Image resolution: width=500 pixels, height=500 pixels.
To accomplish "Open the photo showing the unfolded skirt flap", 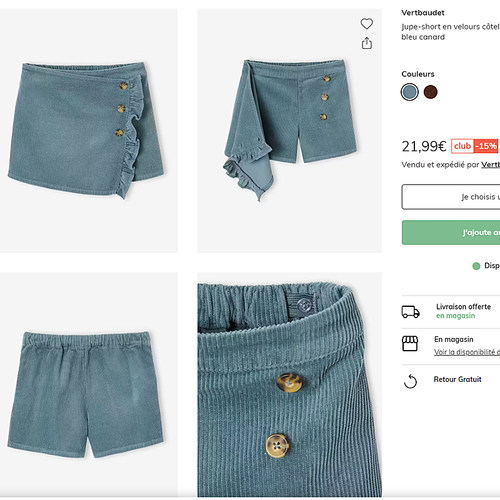I will pyautogui.click(x=289, y=131).
